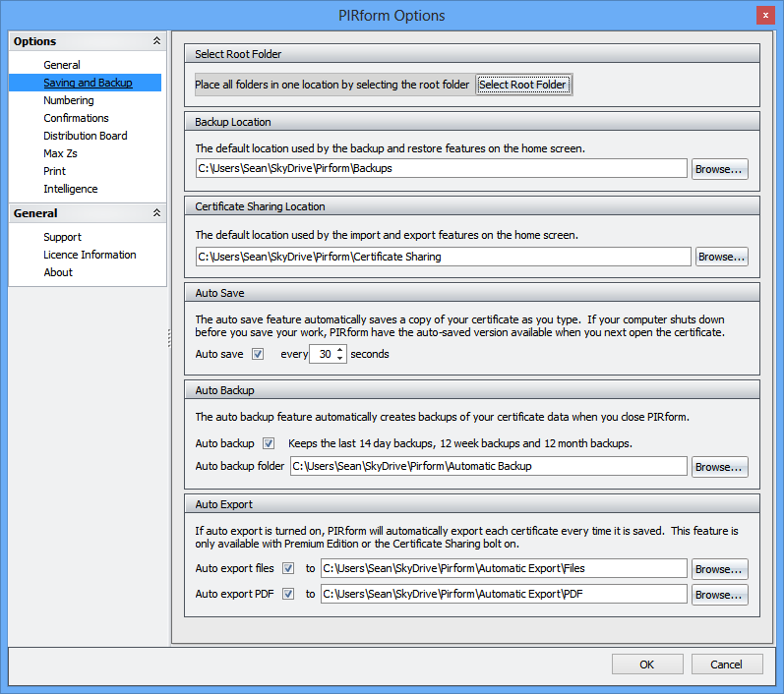Open the Max Zs settings
This screenshot has width=784, height=694.
61,153
